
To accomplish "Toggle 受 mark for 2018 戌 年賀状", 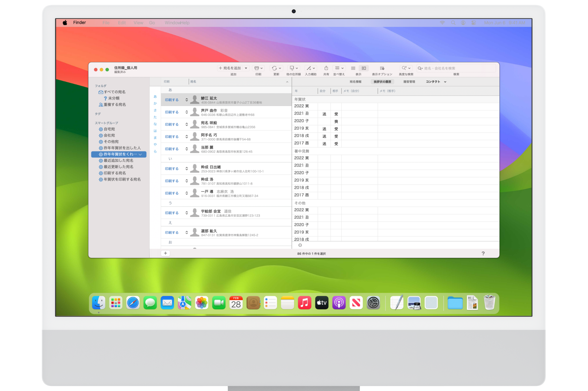I will (336, 136).
